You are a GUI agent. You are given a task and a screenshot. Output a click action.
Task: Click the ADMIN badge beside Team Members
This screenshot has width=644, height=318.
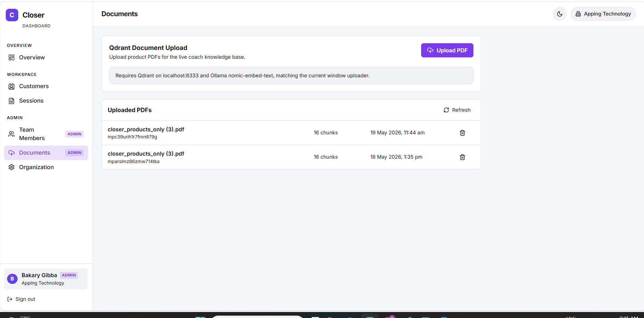(x=74, y=134)
